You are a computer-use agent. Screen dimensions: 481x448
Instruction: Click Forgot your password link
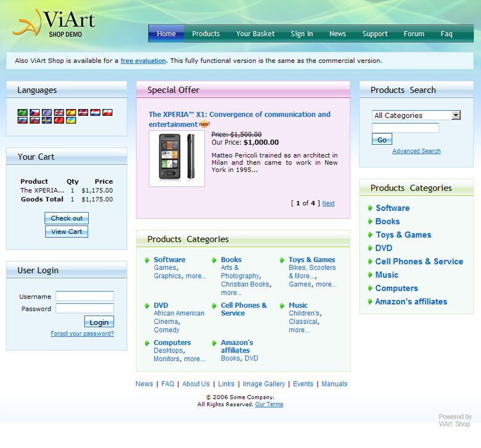(82, 333)
